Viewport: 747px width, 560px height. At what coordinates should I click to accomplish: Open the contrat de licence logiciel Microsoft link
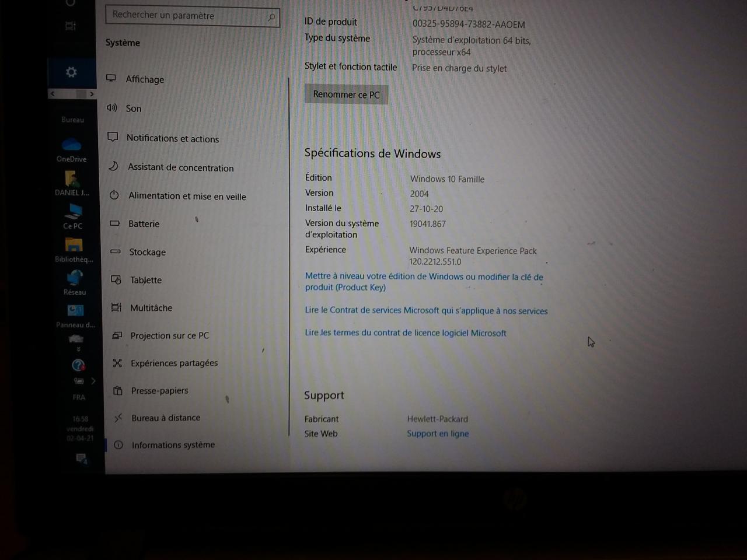point(406,333)
